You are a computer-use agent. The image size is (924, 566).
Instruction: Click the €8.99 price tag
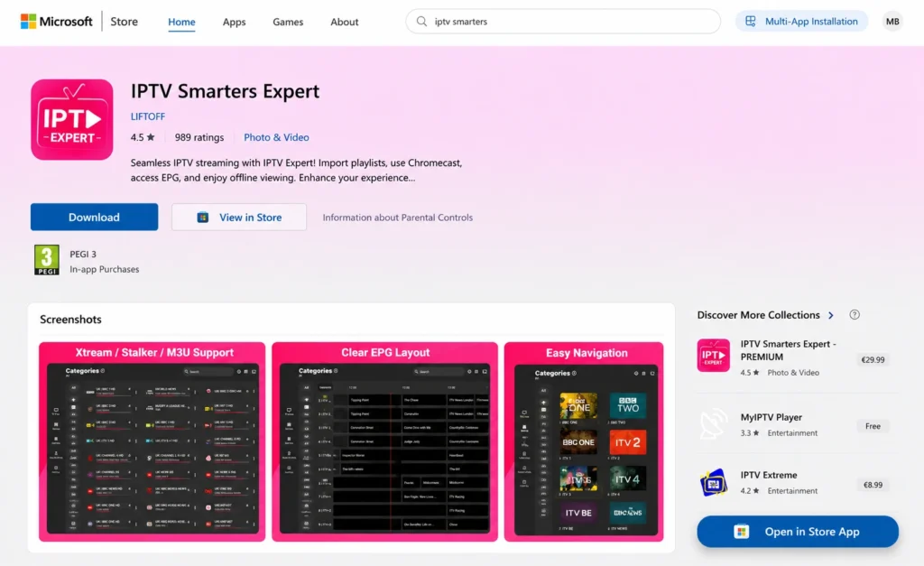pyautogui.click(x=873, y=486)
